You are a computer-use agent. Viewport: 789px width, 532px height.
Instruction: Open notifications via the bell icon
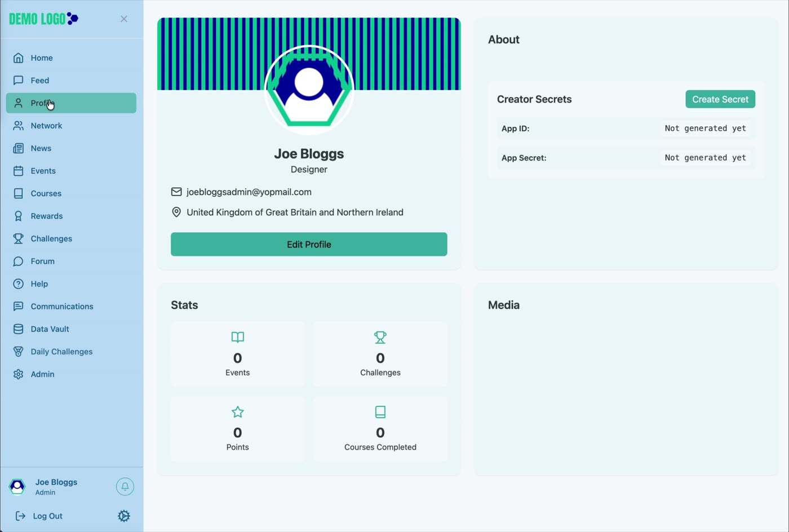pyautogui.click(x=125, y=486)
